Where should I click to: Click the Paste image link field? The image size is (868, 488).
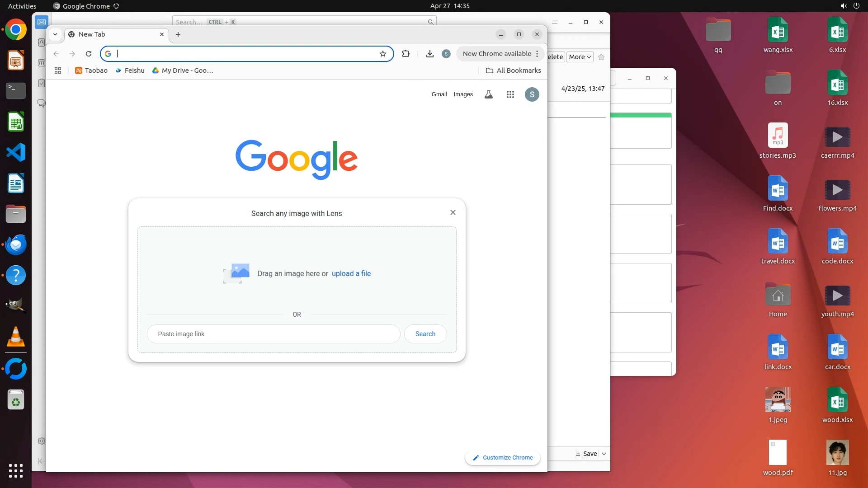pyautogui.click(x=273, y=334)
